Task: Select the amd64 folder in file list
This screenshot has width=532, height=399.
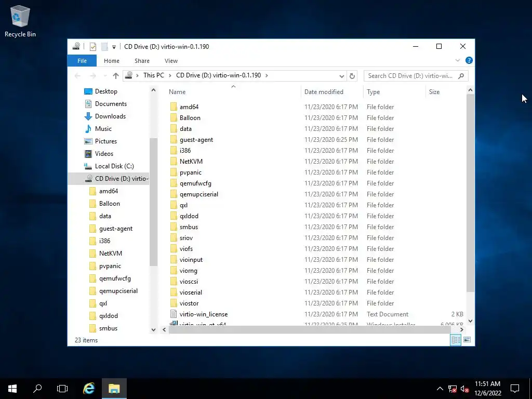Action: [x=189, y=107]
